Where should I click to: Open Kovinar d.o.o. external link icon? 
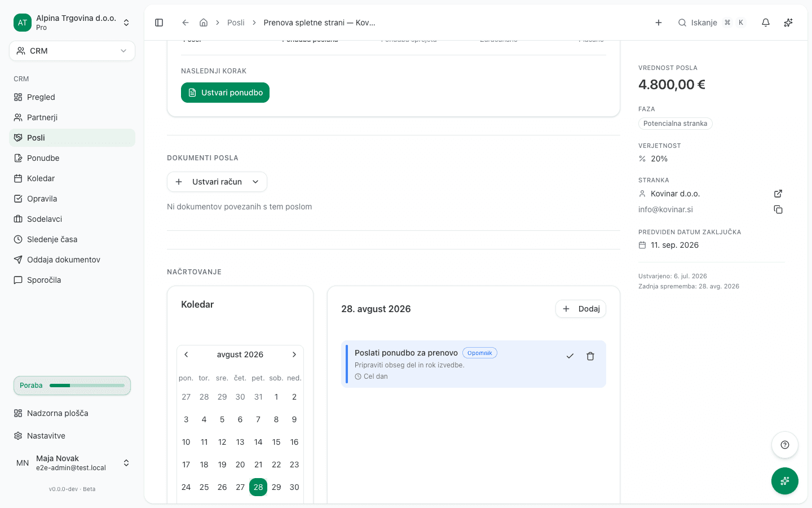click(x=778, y=194)
